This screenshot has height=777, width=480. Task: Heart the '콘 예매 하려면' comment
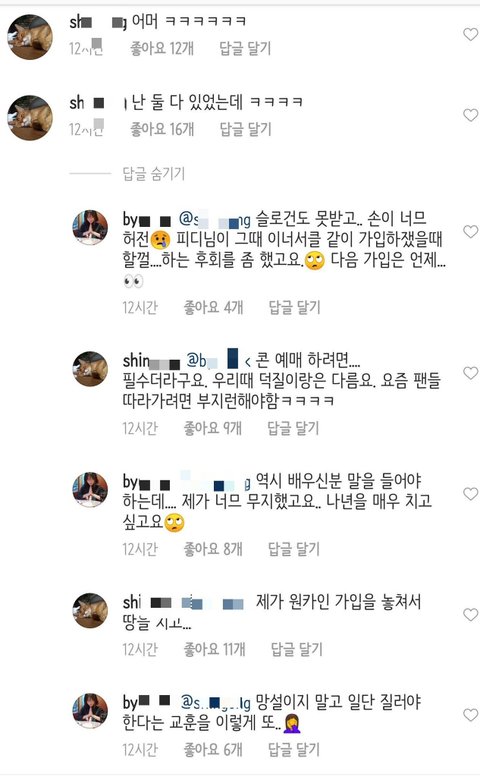470,373
